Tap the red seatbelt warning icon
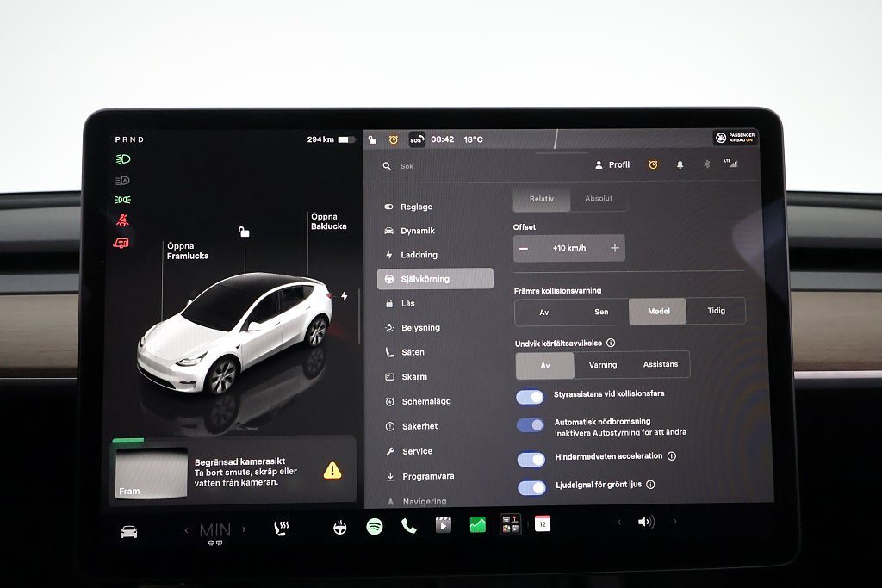Viewport: 882px width, 588px height. click(x=122, y=220)
